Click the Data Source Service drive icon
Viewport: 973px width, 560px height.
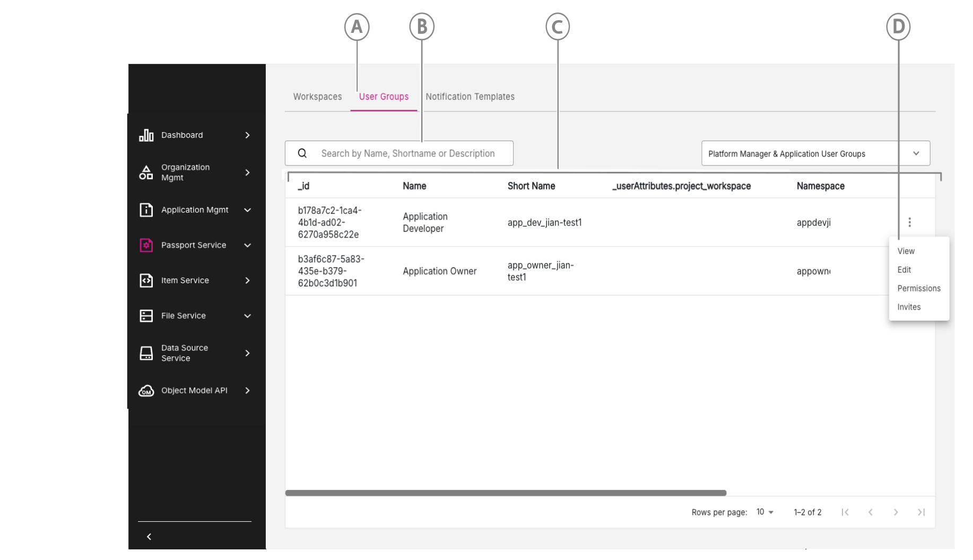tap(146, 353)
